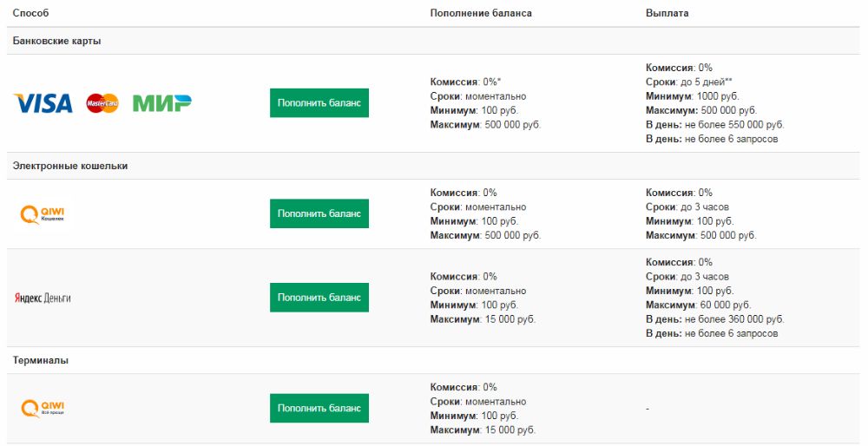
Task: Click 'В день: не более 6 запросов' for Yandex
Action: pyautogui.click(x=712, y=334)
